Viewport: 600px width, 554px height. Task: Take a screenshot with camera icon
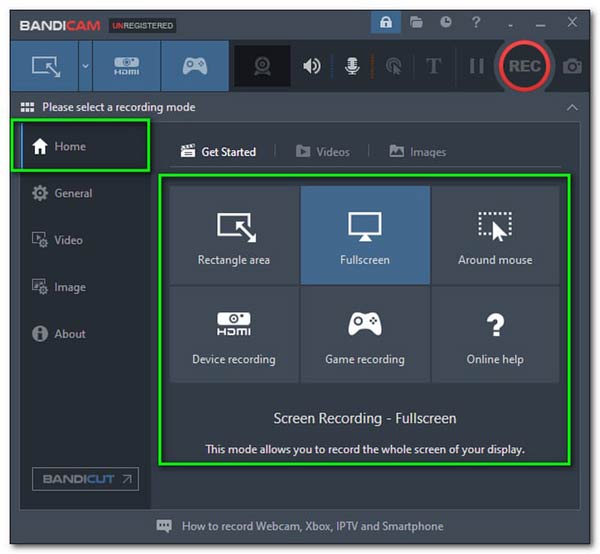pyautogui.click(x=572, y=66)
